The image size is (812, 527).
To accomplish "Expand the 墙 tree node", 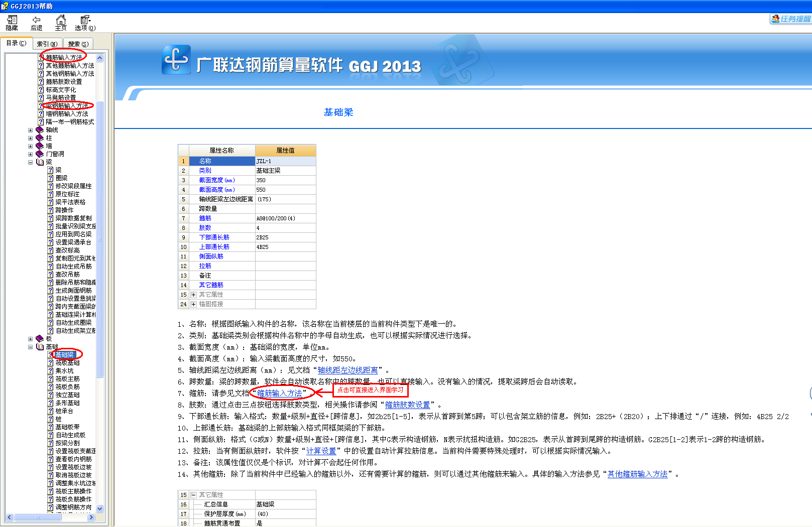I will [x=31, y=146].
